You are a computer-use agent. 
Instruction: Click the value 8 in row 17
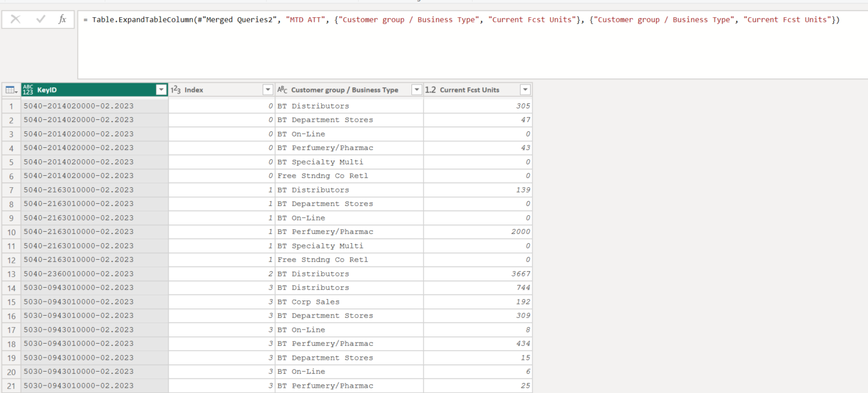click(x=528, y=330)
